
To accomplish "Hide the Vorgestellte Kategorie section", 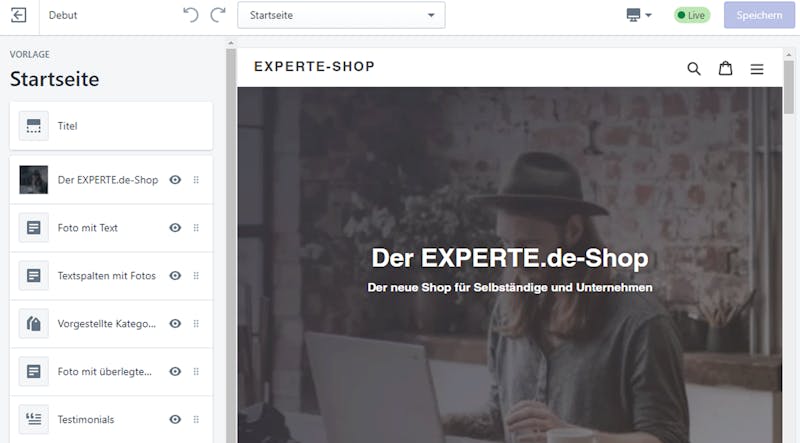I will [x=175, y=324].
